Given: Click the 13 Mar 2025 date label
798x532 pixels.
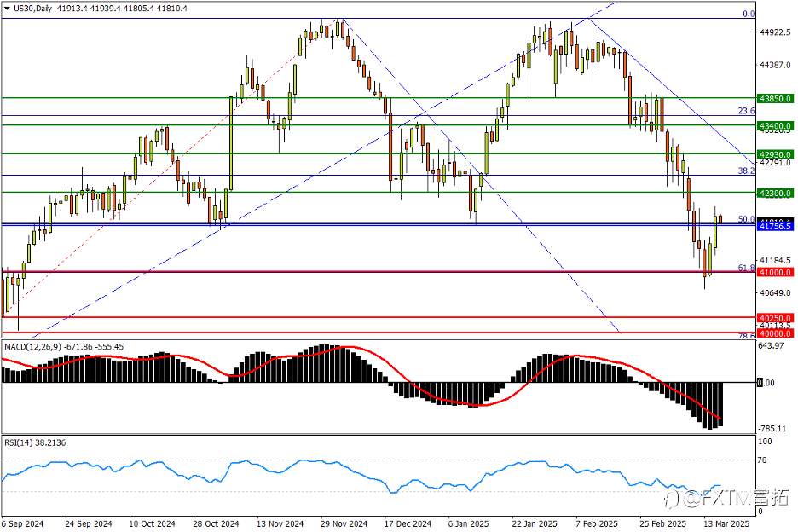Looking at the screenshot, I should coord(726,523).
